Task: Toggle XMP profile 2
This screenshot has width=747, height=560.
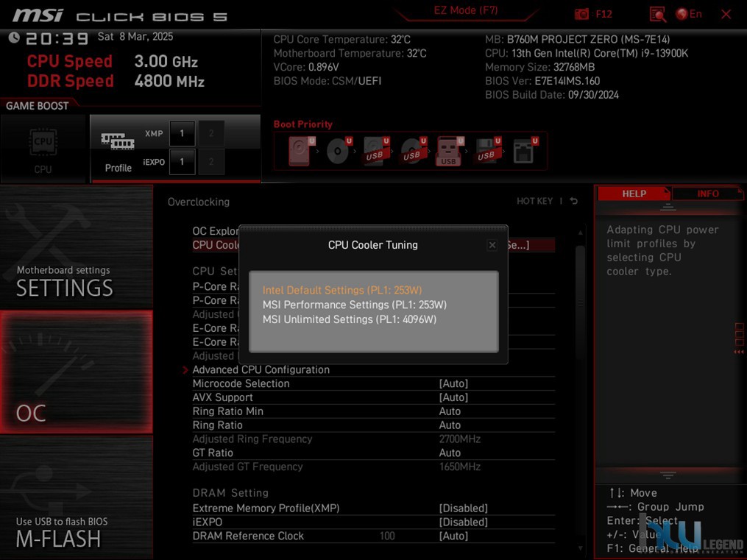Action: point(211,133)
